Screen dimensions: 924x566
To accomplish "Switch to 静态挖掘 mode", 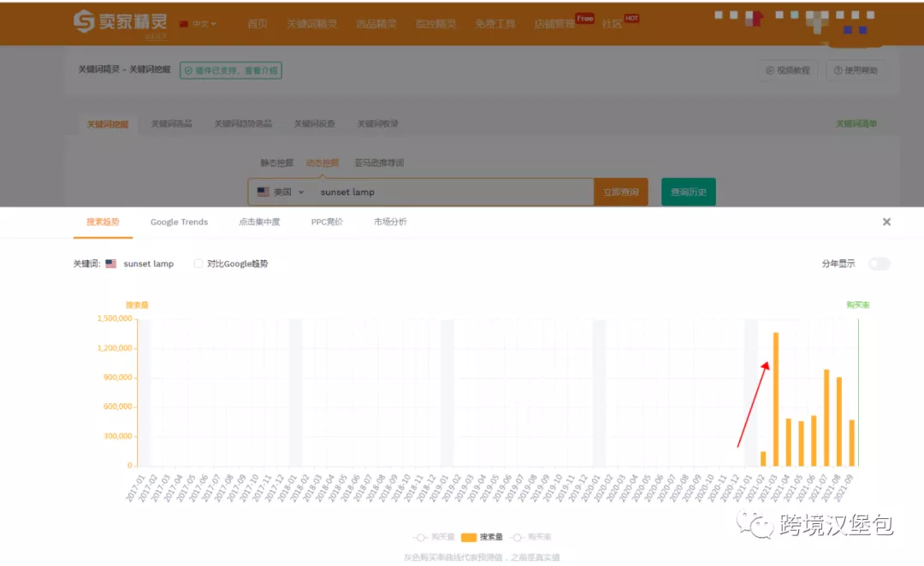I will pos(277,163).
